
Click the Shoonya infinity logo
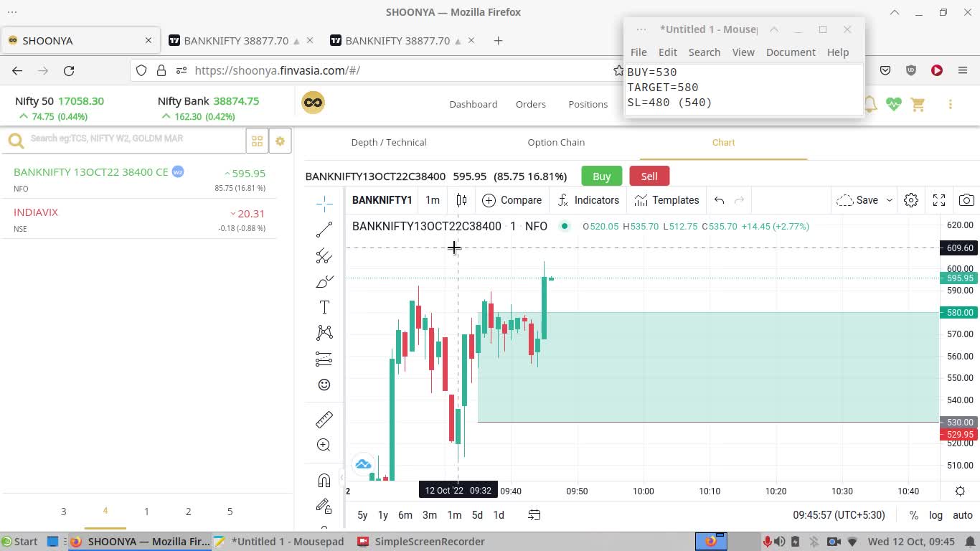pos(314,103)
